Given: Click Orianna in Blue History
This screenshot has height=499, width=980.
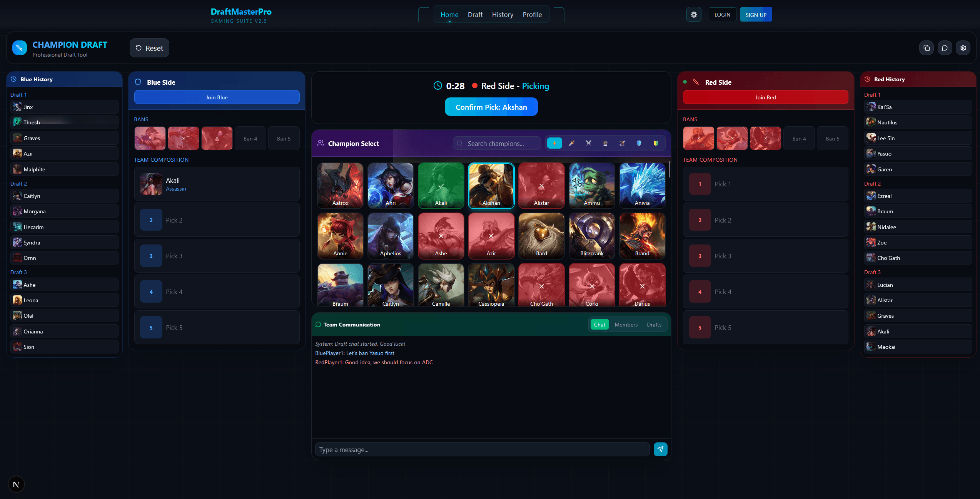Looking at the screenshot, I should point(64,331).
